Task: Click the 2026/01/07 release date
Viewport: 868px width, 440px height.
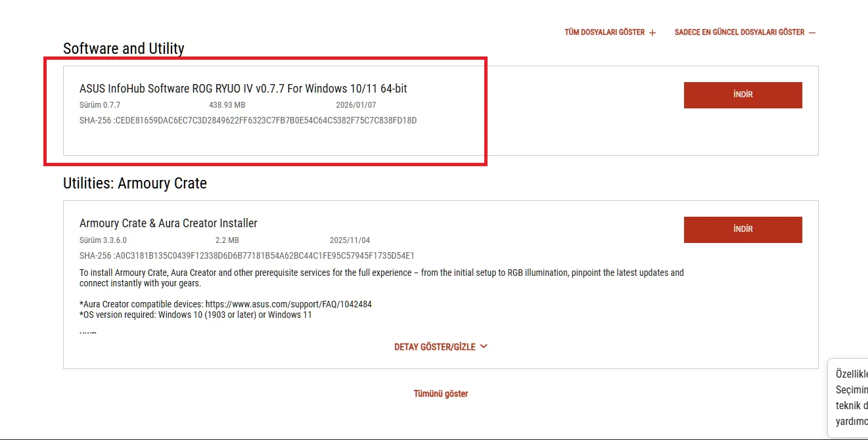Action: (x=355, y=105)
